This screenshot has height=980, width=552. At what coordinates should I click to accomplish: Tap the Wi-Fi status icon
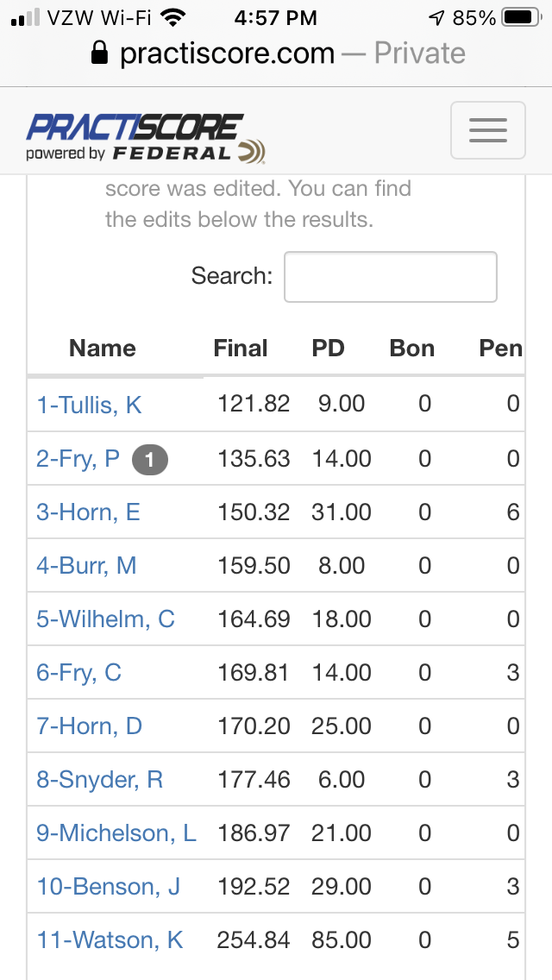click(x=174, y=17)
